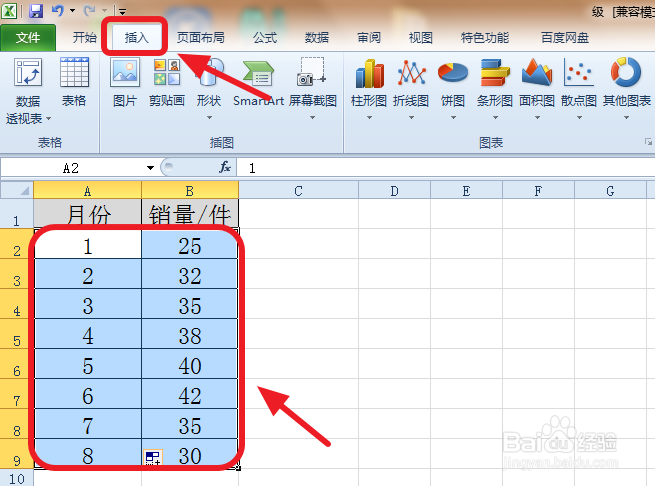Select row 5 header

pos(16,333)
